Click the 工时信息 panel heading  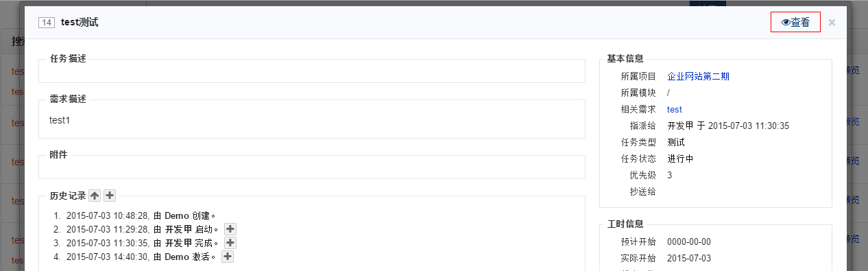coord(625,224)
